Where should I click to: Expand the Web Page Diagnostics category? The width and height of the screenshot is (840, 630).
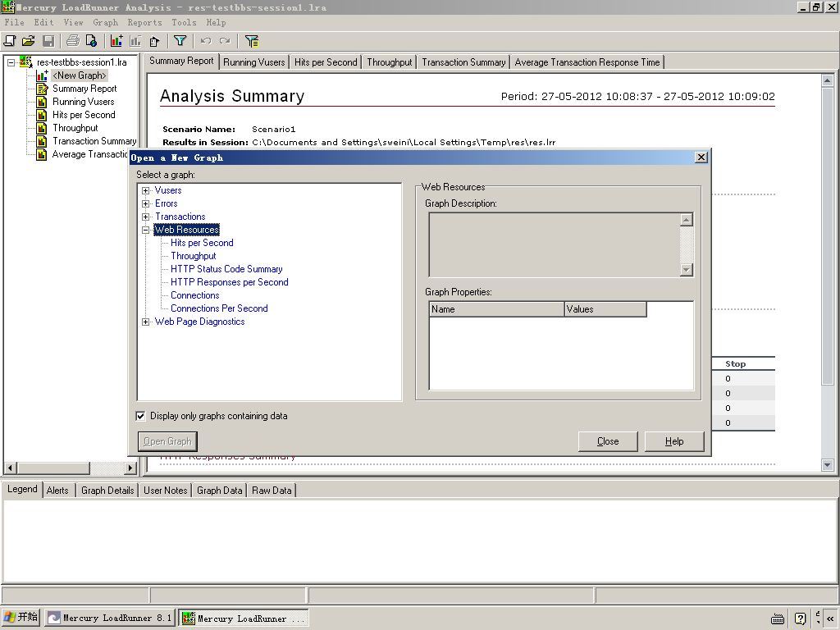pos(146,322)
